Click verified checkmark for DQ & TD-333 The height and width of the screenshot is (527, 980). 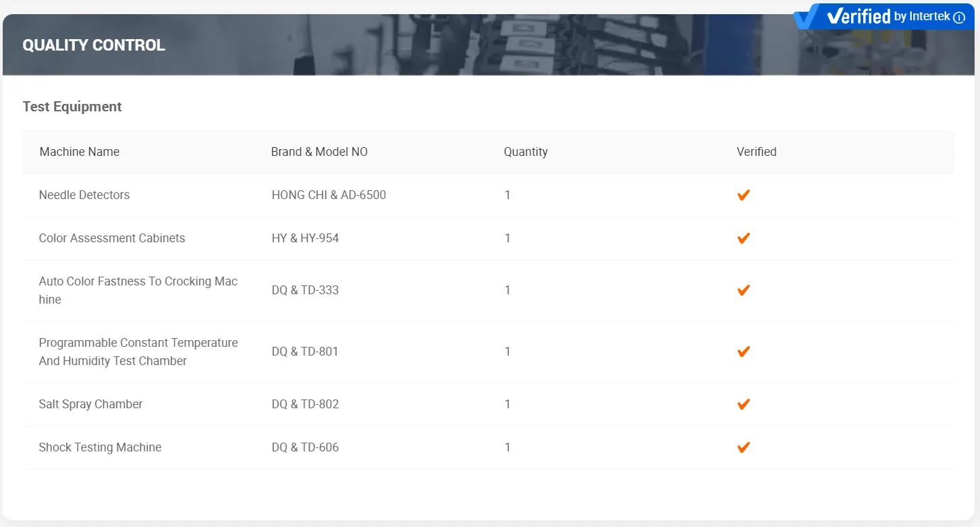point(744,290)
